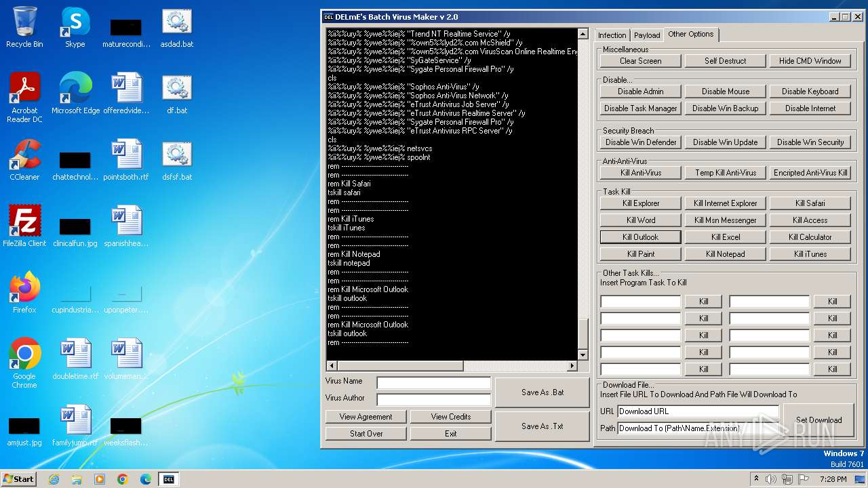The width and height of the screenshot is (868, 488).
Task: Click code pane scroll up arrow
Action: (583, 34)
